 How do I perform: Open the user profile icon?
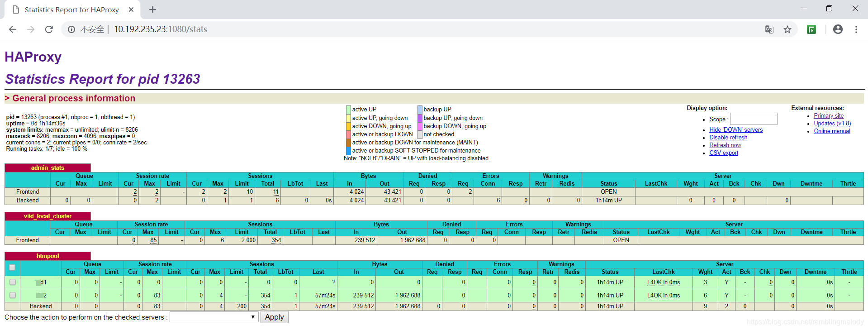pos(838,29)
